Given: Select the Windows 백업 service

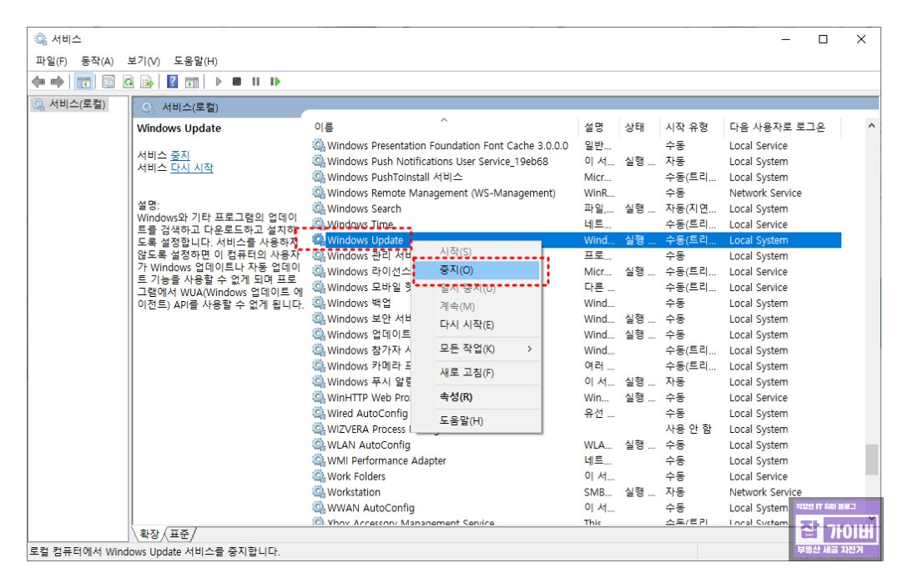Looking at the screenshot, I should pos(576,304).
